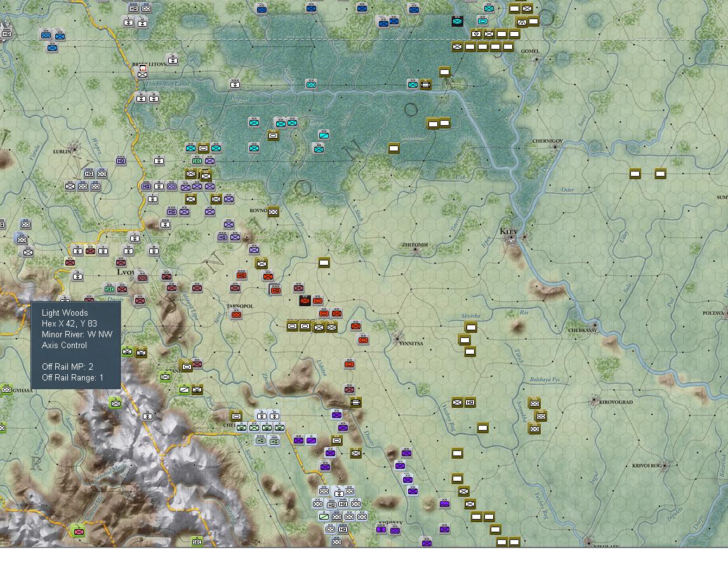Select the top Soviet mechanized counter near Kirovograd
This screenshot has width=728, height=566.
(534, 403)
